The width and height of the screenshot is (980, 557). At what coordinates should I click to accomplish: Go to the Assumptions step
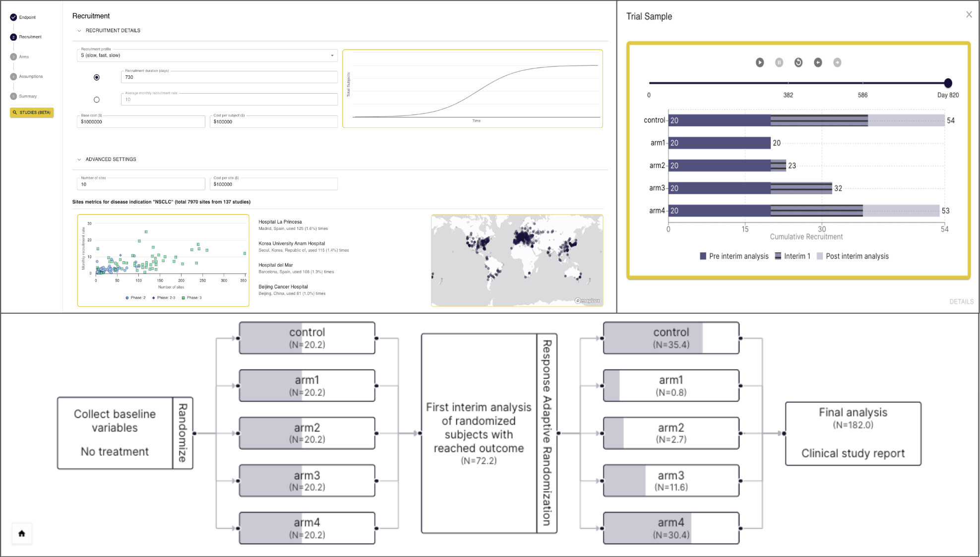point(30,76)
